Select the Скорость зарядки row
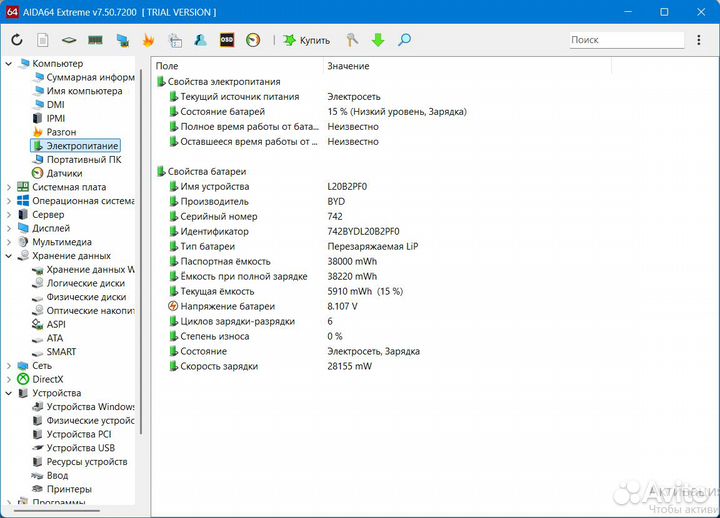The height and width of the screenshot is (518, 720). [x=270, y=366]
